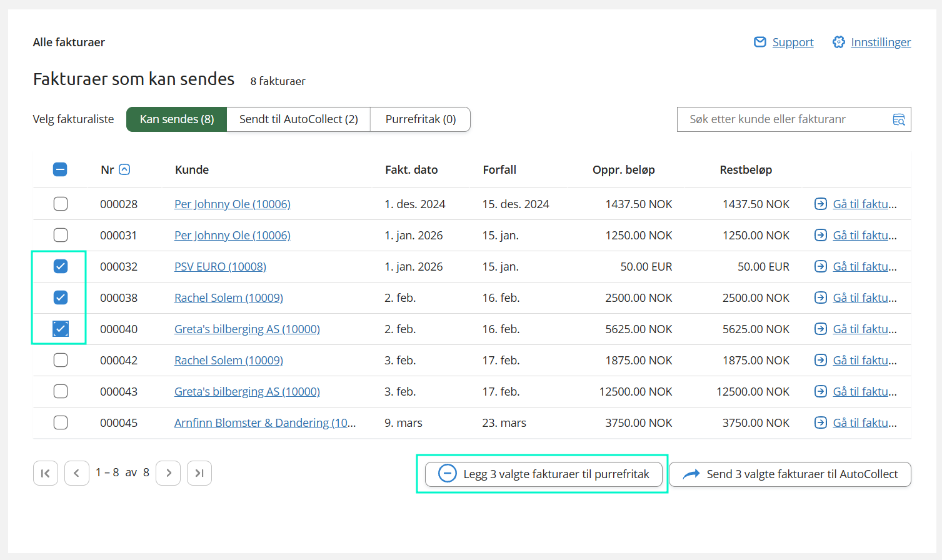
Task: Open customer Rachel Solem for invoice 000038
Action: coord(229,297)
